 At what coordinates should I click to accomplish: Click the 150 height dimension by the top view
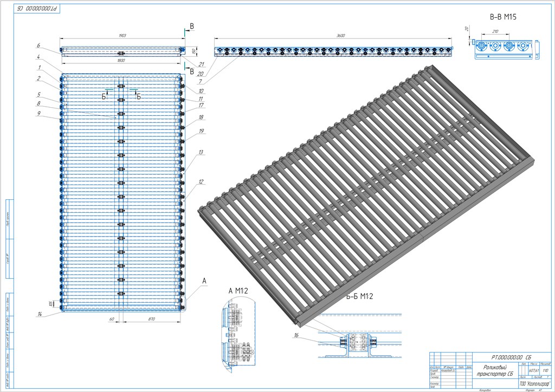click(193, 51)
